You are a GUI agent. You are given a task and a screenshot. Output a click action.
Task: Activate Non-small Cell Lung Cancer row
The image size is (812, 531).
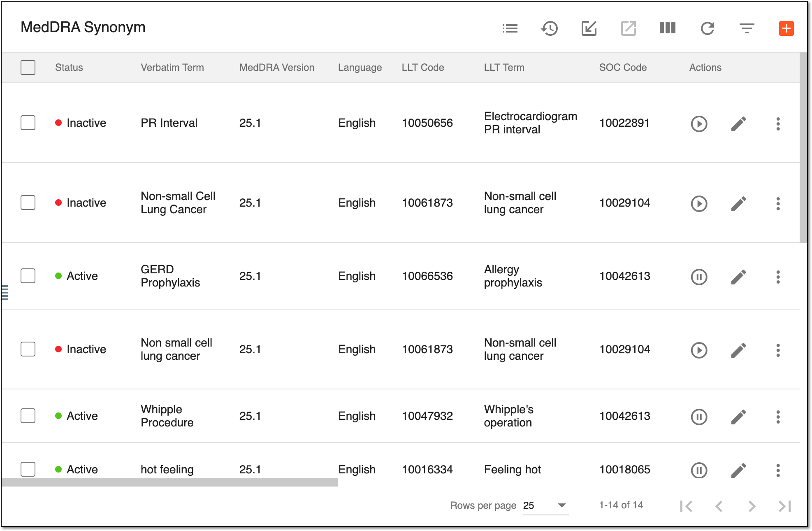[699, 203]
